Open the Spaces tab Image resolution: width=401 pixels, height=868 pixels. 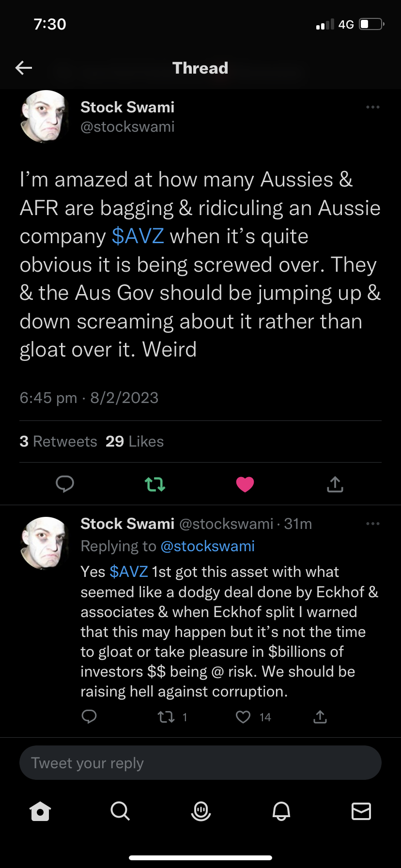click(x=200, y=811)
